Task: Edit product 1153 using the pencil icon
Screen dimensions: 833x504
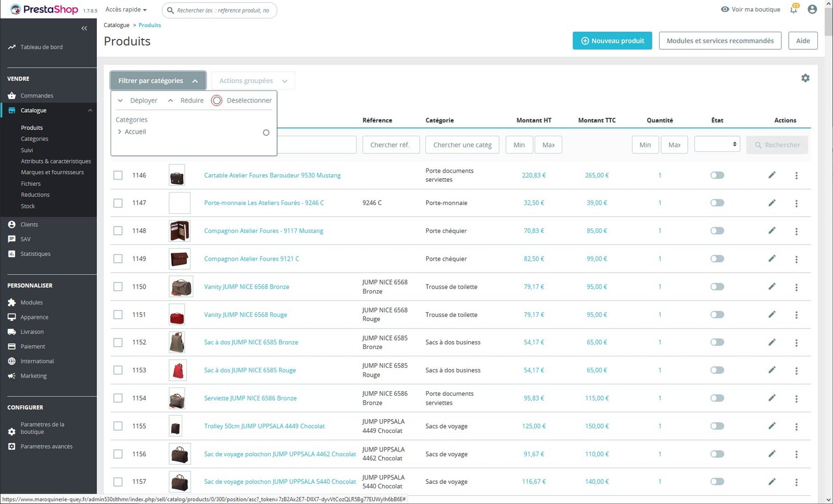Action: [772, 370]
